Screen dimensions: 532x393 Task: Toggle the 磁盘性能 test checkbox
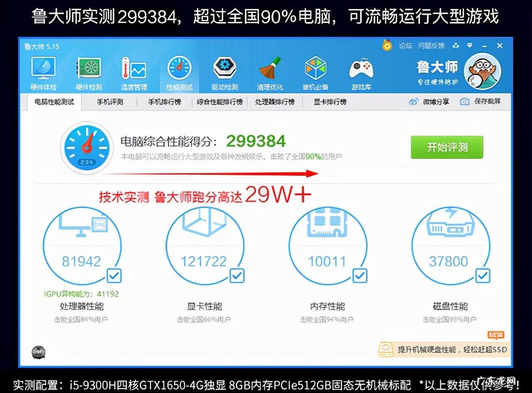(x=483, y=275)
